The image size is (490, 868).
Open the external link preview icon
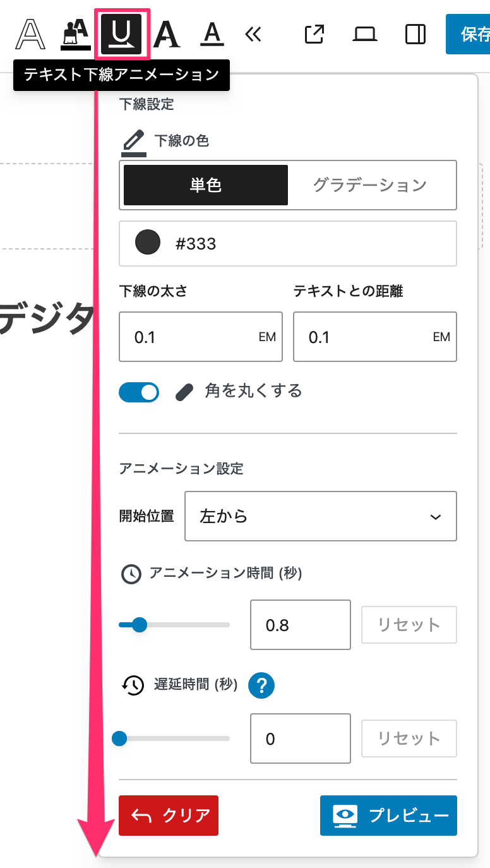[314, 34]
